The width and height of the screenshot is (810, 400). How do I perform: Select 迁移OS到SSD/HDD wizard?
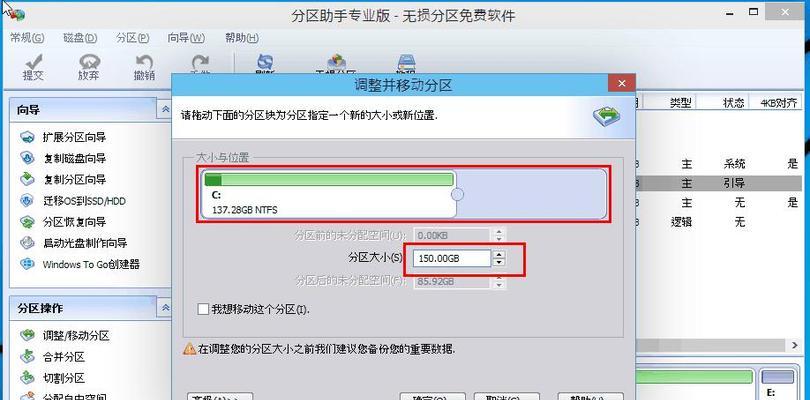[73, 201]
